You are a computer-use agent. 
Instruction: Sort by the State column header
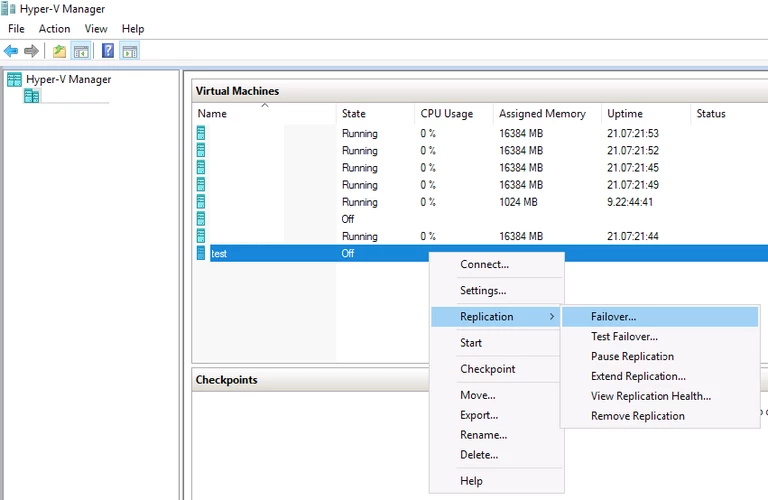(x=375, y=114)
